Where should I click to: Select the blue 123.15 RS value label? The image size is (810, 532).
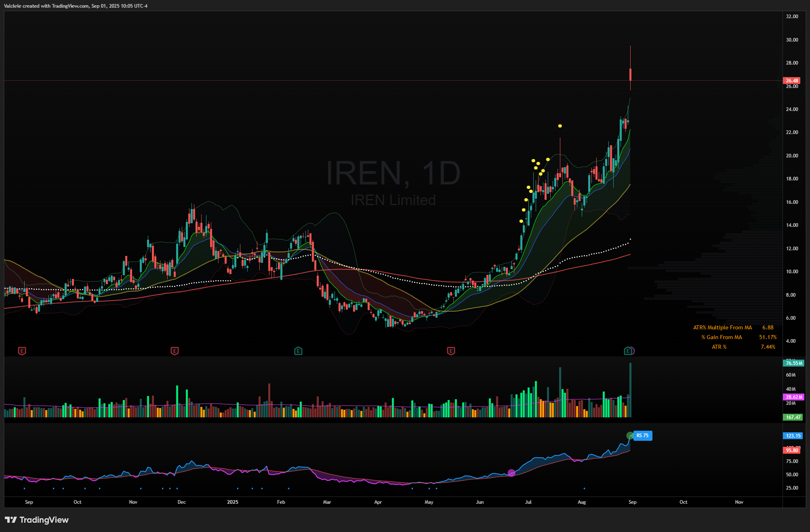coord(793,436)
